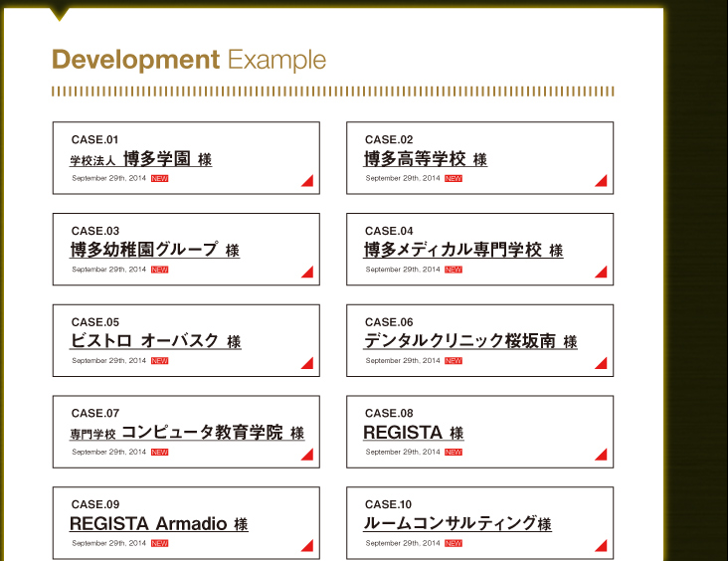The image size is (728, 561).
Task: Click red corner arrow in CASE.08 card
Action: coord(601,455)
